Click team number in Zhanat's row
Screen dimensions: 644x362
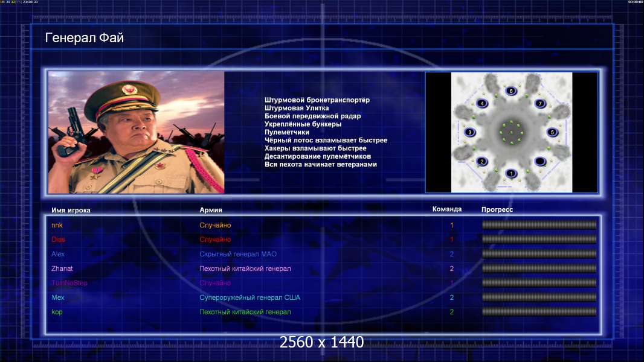(x=451, y=268)
